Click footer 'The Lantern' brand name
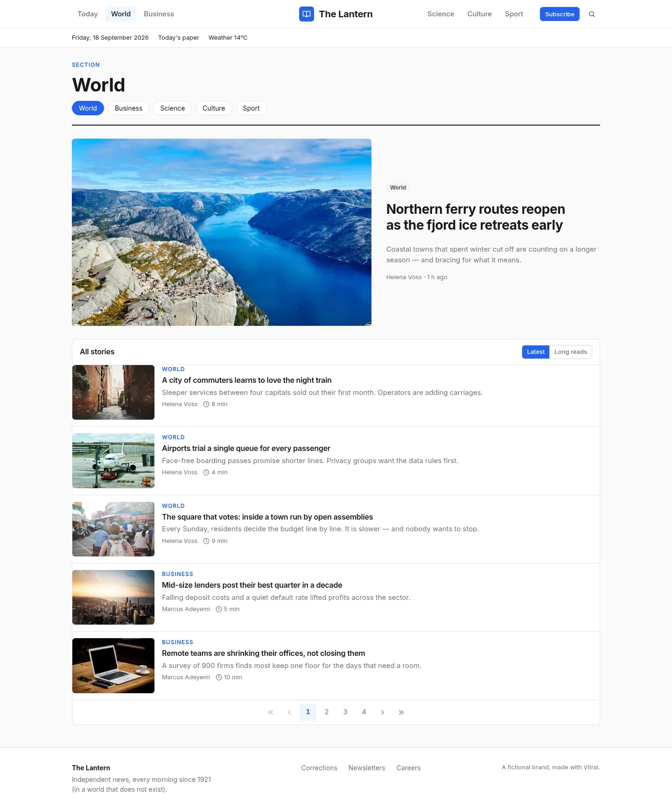672x809 pixels. [91, 768]
